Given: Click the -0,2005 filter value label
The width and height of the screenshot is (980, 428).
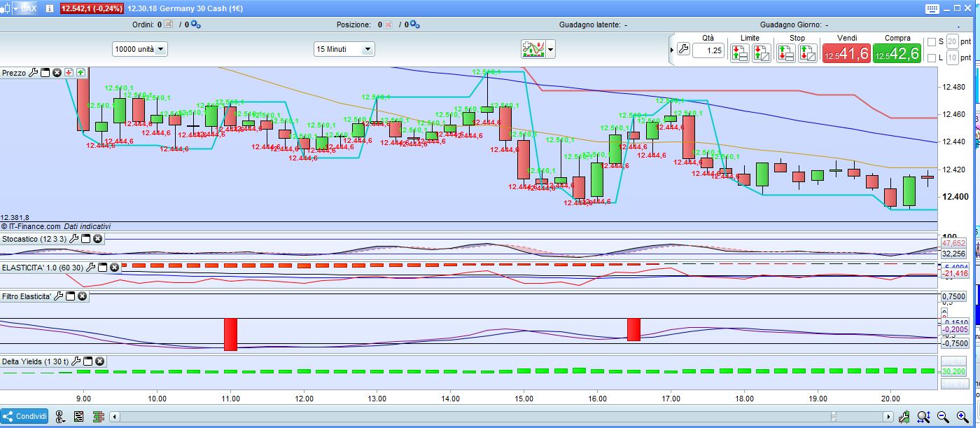Looking at the screenshot, I should pos(955,329).
